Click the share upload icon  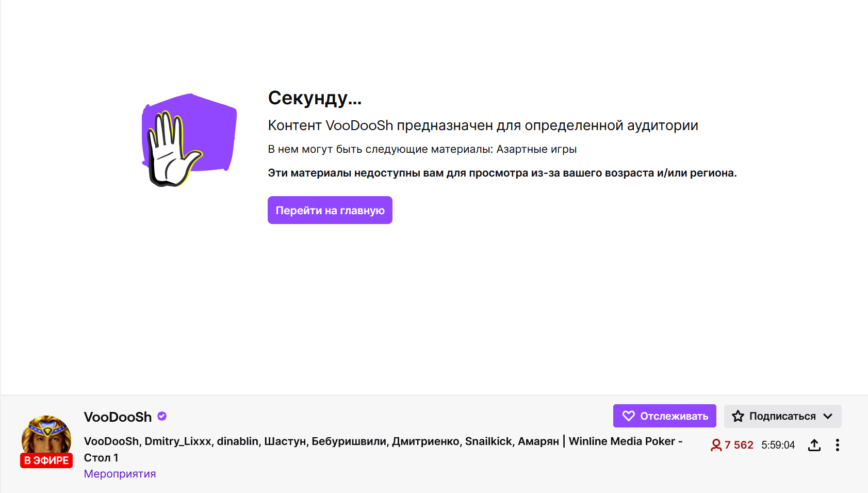(x=814, y=445)
